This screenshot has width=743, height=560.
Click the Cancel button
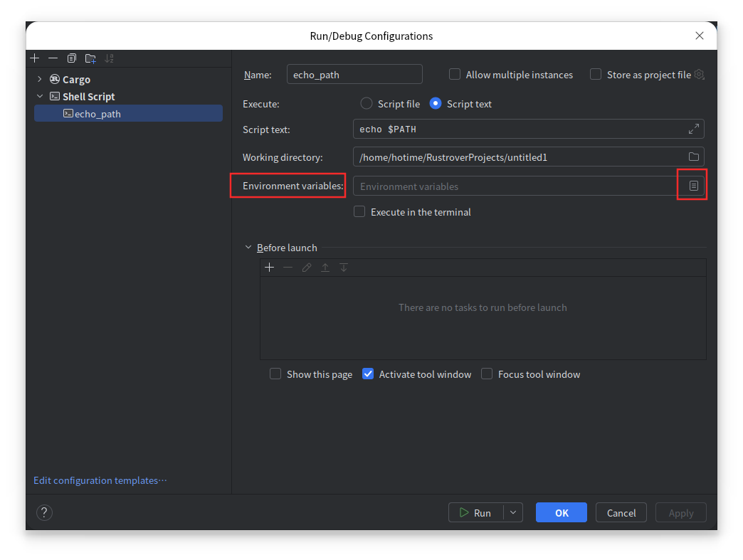621,512
